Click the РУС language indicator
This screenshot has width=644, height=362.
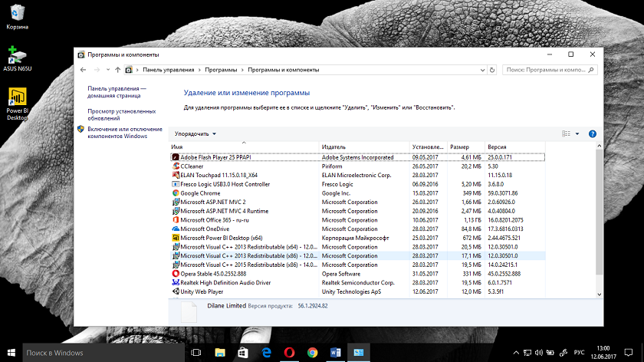point(579,353)
